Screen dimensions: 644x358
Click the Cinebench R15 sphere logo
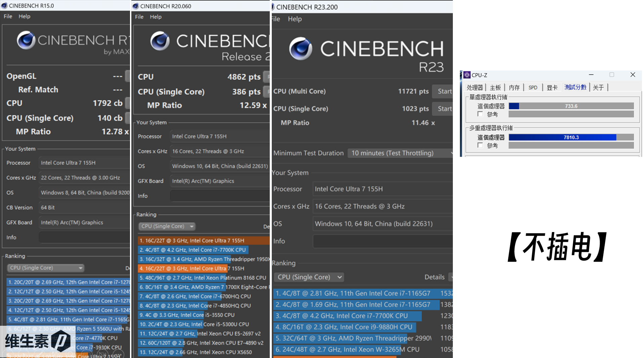26,40
